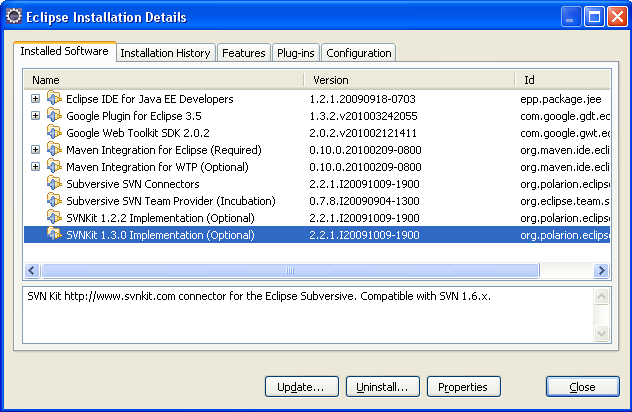Click the Uninstall... button
Screen dimensions: 632x412
point(383,387)
